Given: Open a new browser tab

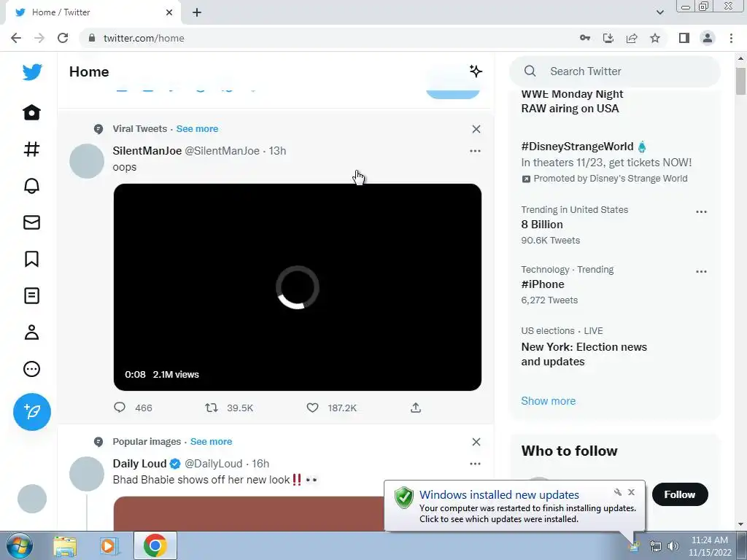Looking at the screenshot, I should (x=197, y=12).
